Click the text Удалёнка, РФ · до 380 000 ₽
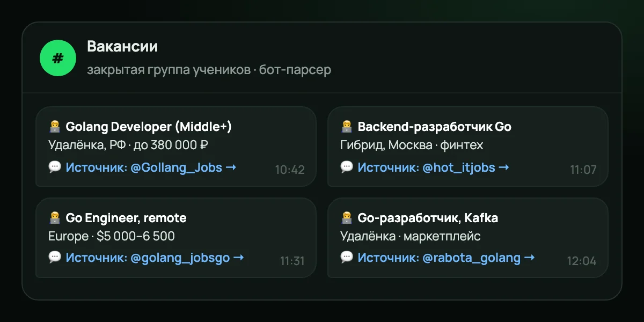Image resolution: width=644 pixels, height=322 pixels. [x=128, y=145]
